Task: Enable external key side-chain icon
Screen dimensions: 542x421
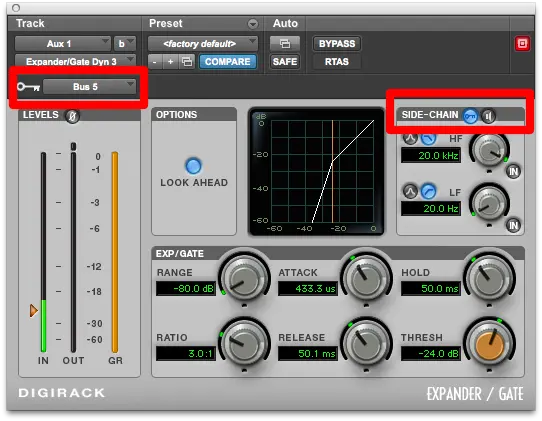Action: coord(470,116)
